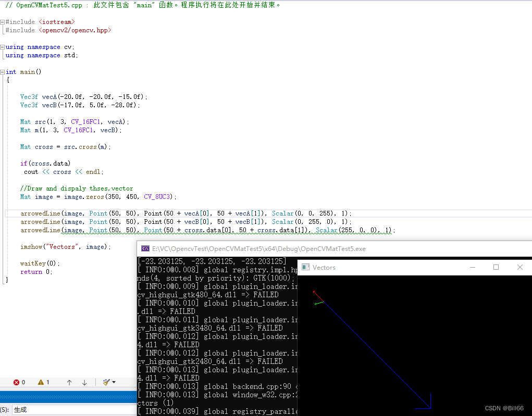Collapse the using namespace block
This screenshot has width=532, height=416.
(x=3, y=46)
